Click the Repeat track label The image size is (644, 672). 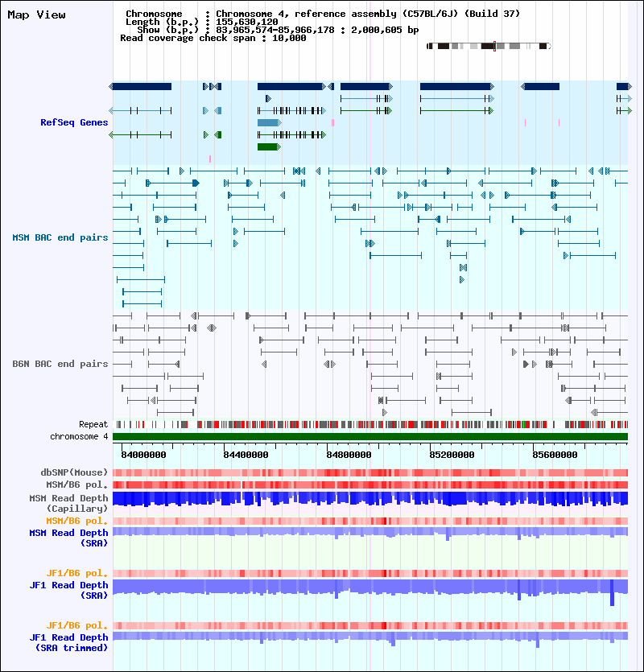[x=93, y=424]
